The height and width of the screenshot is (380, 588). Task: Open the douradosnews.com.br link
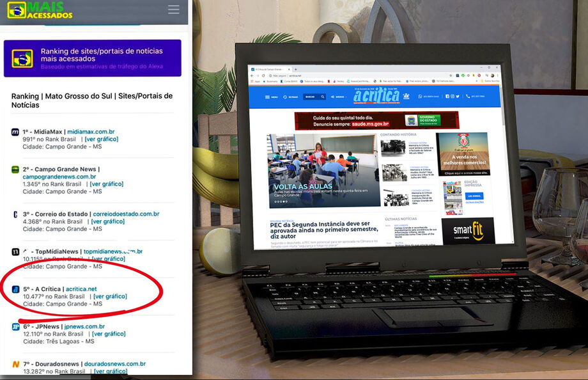pos(115,363)
